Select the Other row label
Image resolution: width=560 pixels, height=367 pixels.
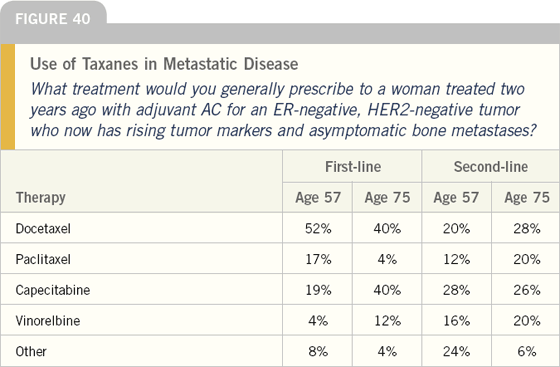31,351
